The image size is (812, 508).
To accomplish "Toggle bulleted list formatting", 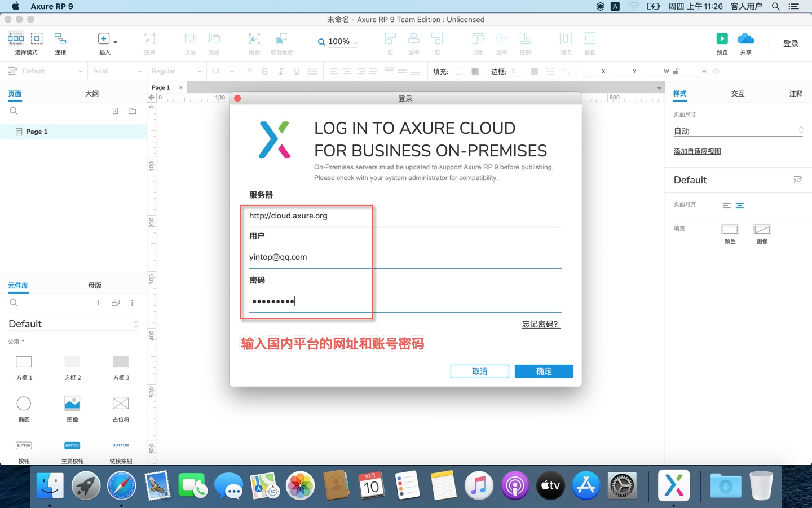I will 312,71.
